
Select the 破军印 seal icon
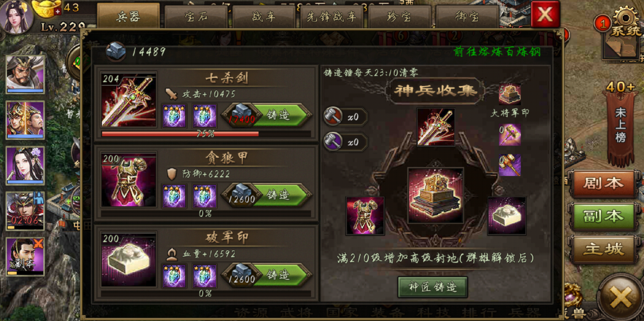(x=129, y=259)
